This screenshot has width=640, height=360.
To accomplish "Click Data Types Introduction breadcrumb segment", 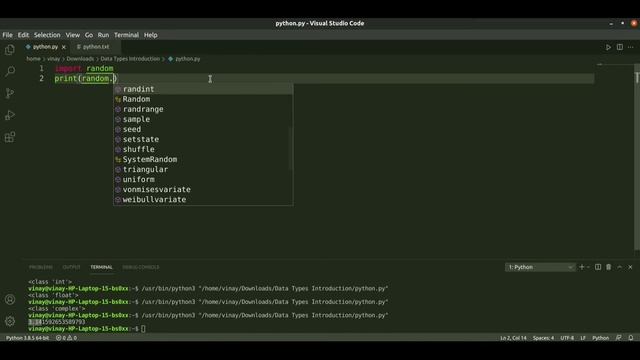I will [130, 59].
